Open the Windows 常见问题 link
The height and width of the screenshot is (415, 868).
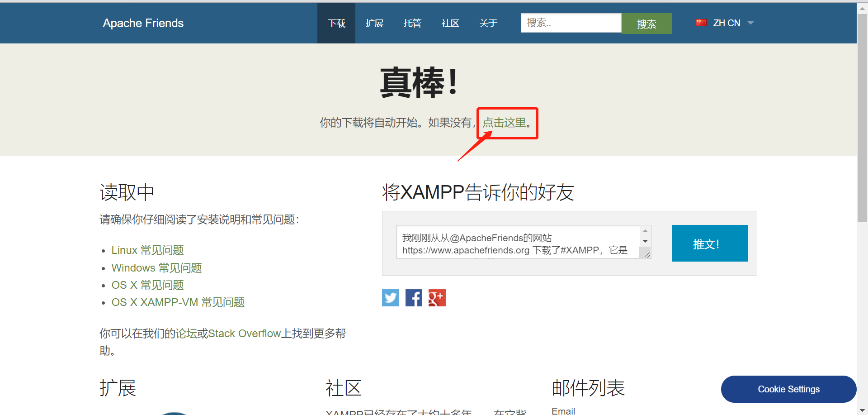click(156, 267)
